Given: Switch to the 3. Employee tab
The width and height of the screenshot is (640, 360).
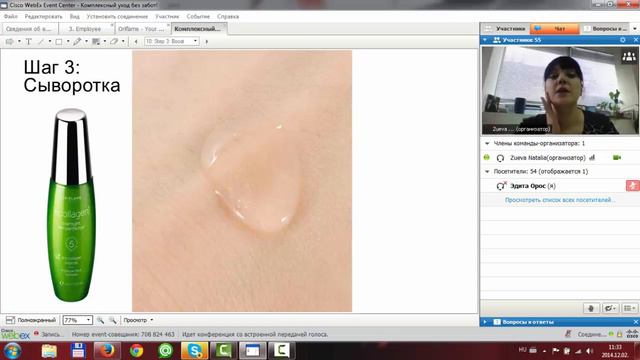Looking at the screenshot, I should tap(85, 29).
